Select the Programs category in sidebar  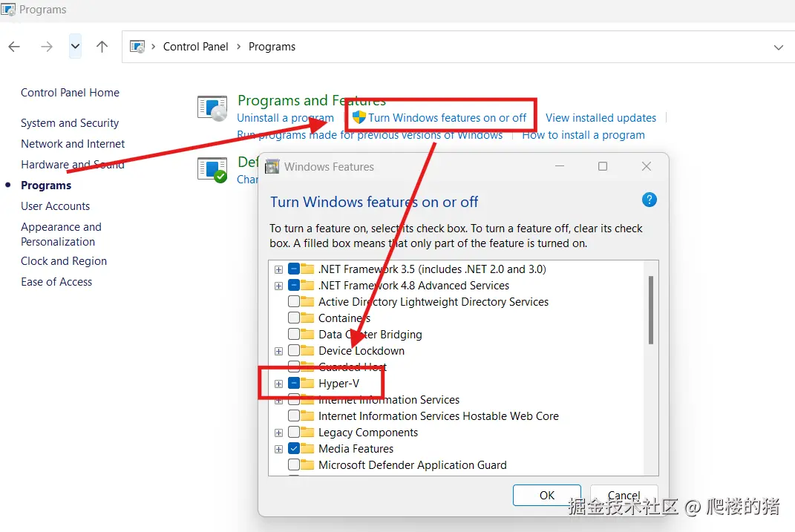pos(46,185)
